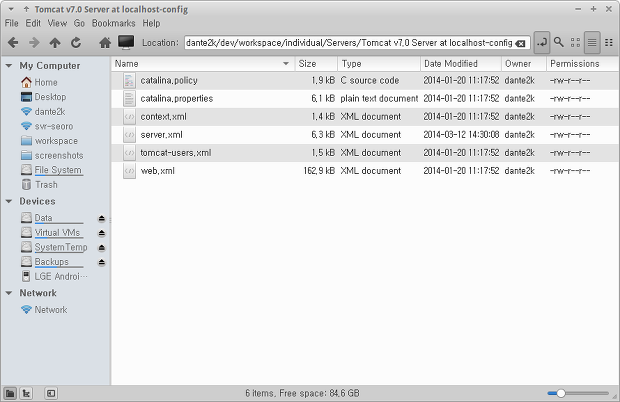The height and width of the screenshot is (402, 620).
Task: Open the Bookmarks menu
Action: [113, 23]
